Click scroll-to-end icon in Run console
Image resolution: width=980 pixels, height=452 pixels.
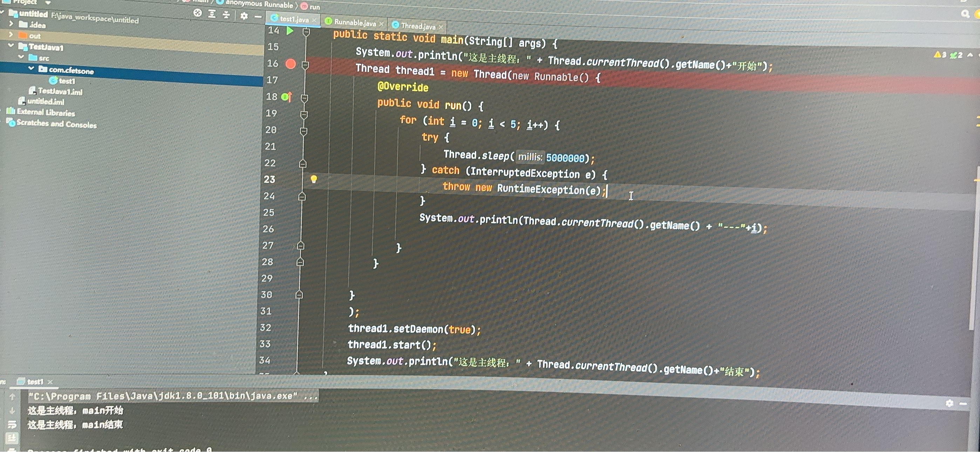pyautogui.click(x=12, y=438)
